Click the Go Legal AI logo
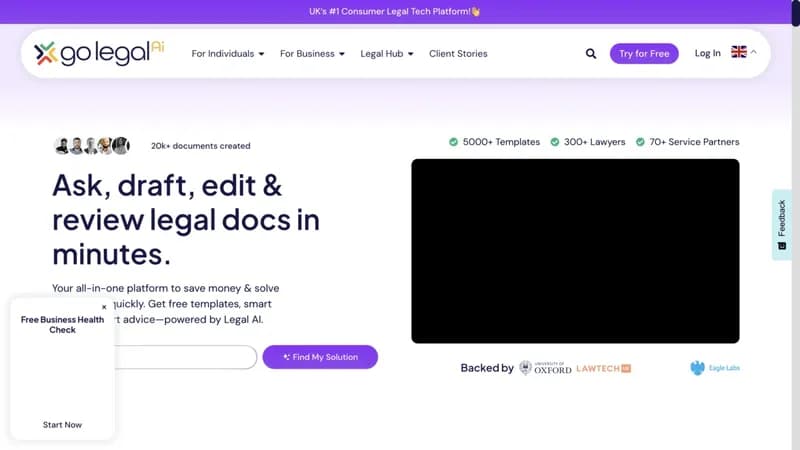 (x=99, y=53)
